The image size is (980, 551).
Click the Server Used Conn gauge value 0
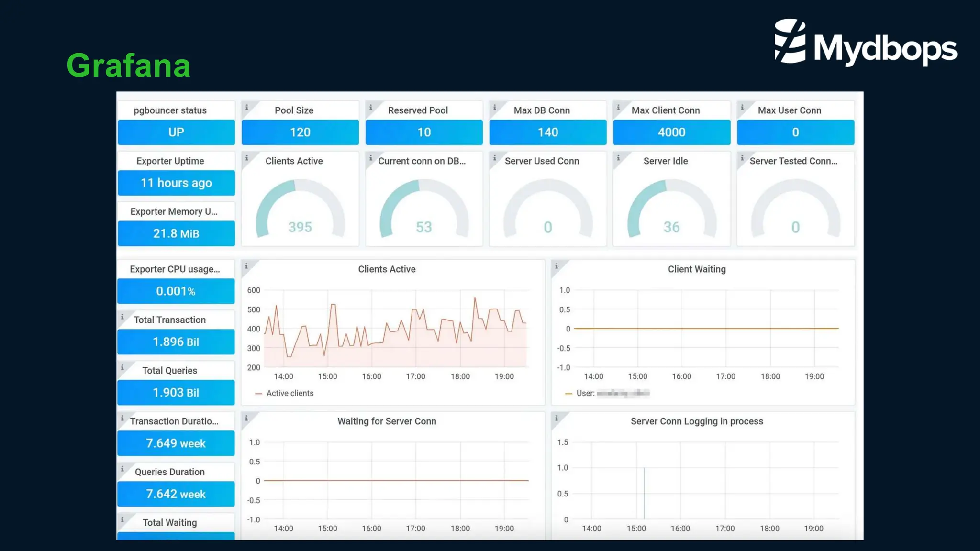[548, 227]
